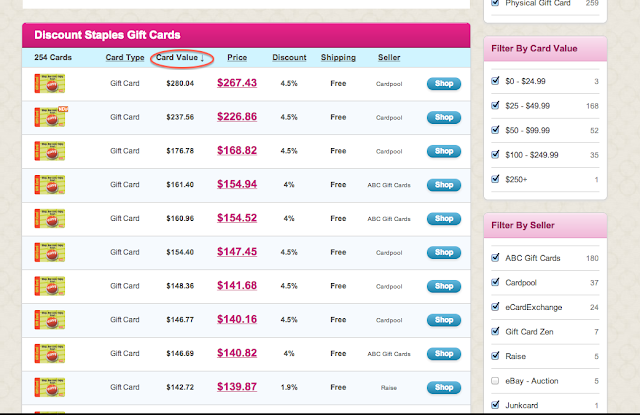
Task: Open the $142.72 gift card thumbnail
Action: (x=50, y=387)
